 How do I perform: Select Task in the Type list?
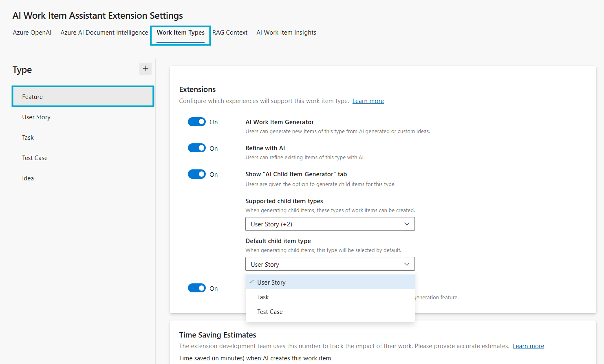pos(28,137)
